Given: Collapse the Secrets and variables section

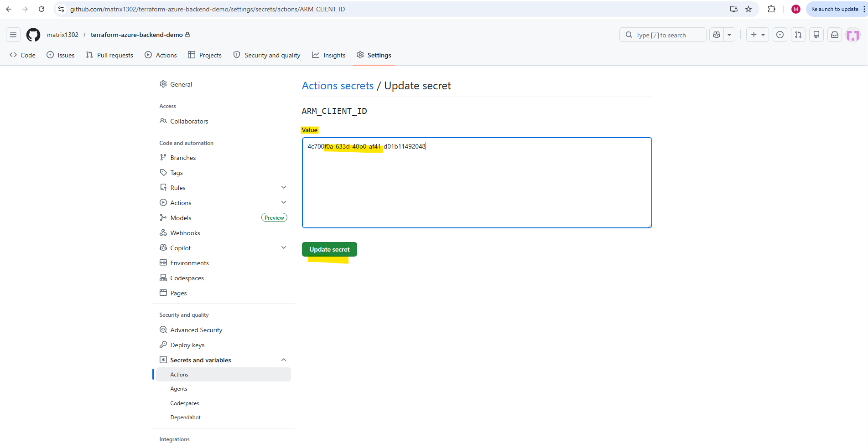Looking at the screenshot, I should coord(284,360).
